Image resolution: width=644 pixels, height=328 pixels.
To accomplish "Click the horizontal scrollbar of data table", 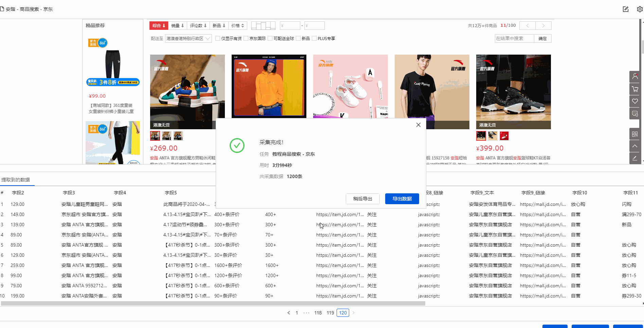I will [213, 303].
